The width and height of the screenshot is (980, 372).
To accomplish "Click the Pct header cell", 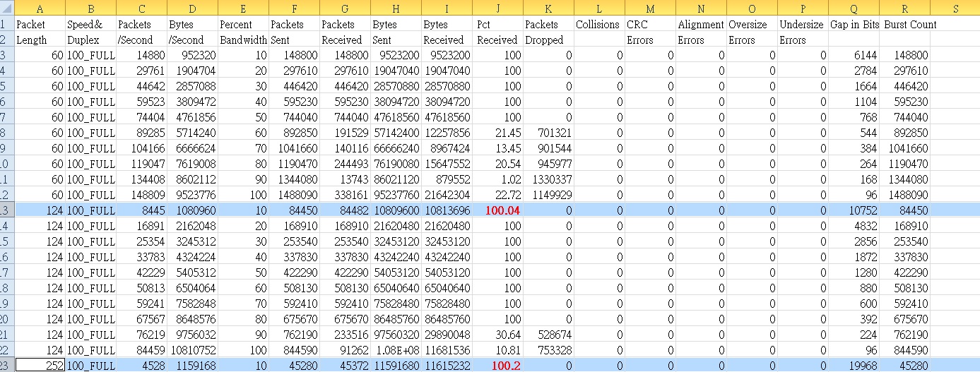I will (497, 24).
